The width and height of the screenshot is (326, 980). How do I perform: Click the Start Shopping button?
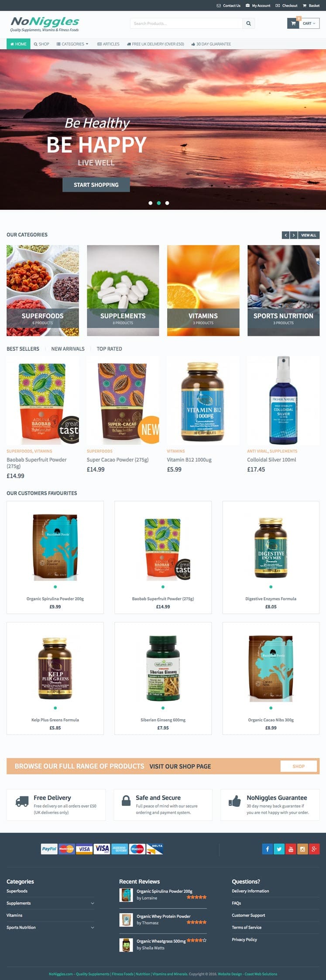pos(96,185)
